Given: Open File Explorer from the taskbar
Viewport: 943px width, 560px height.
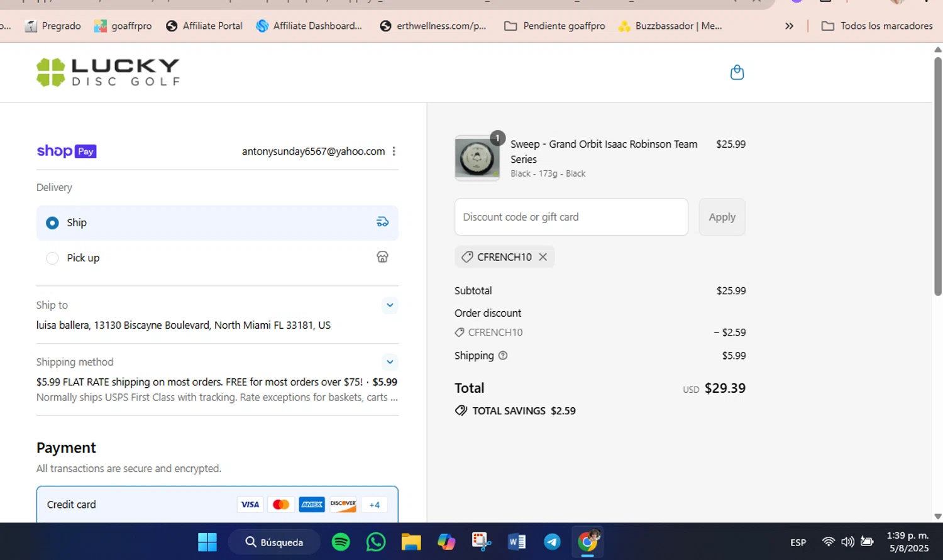Looking at the screenshot, I should coord(411,542).
